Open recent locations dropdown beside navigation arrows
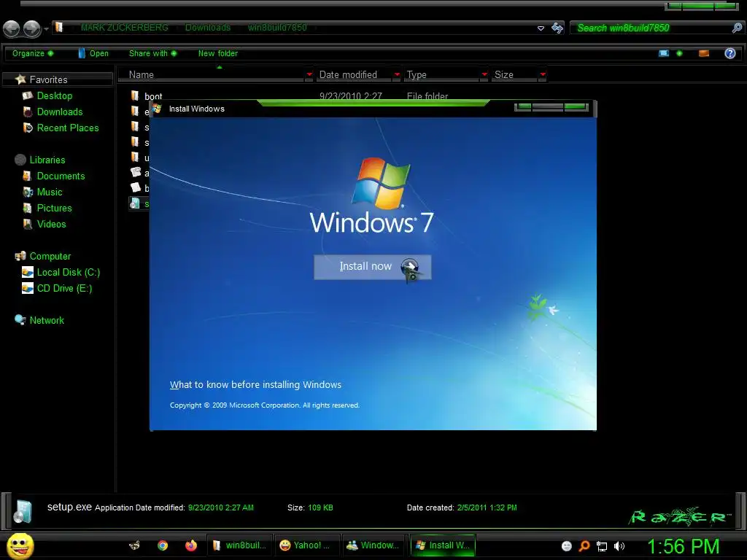Image resolution: width=747 pixels, height=560 pixels. click(x=46, y=29)
